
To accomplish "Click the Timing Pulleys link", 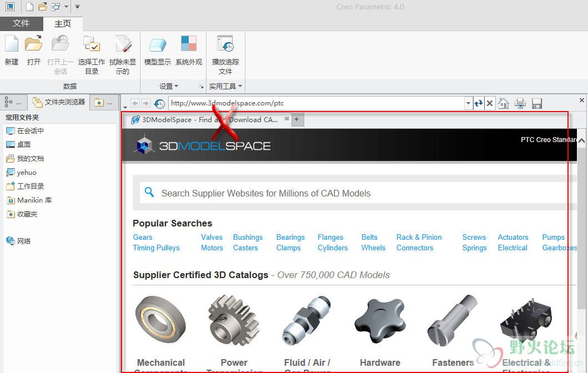I will pyautogui.click(x=156, y=248).
